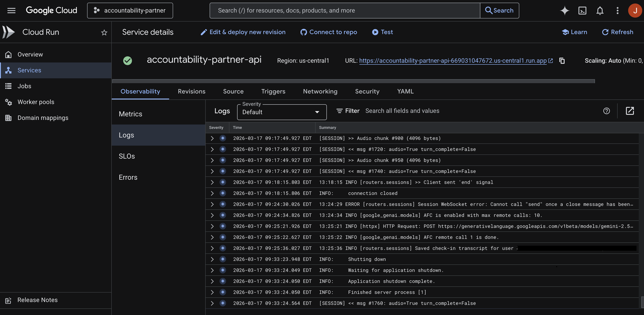Switch to the Revisions tab
The height and width of the screenshot is (315, 644).
(191, 92)
